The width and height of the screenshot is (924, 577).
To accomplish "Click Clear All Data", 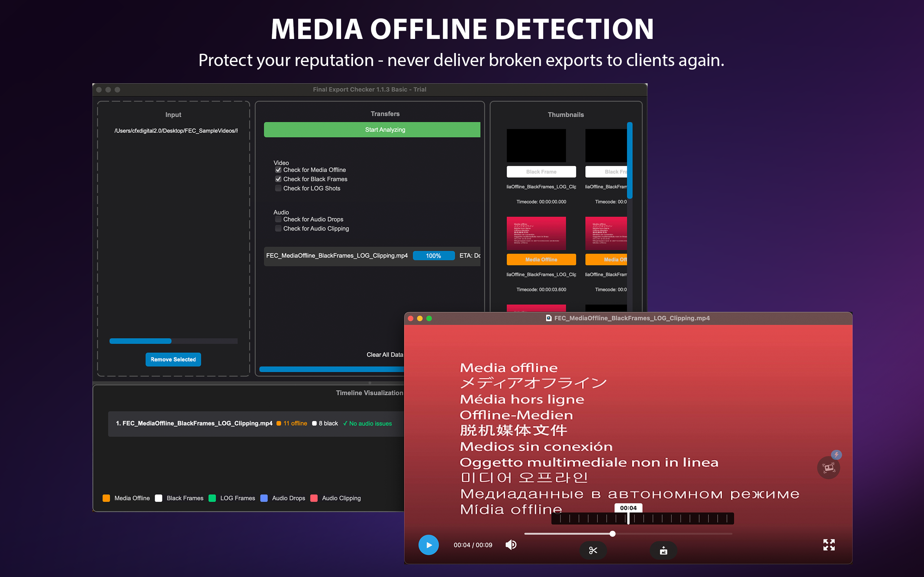I will (384, 354).
